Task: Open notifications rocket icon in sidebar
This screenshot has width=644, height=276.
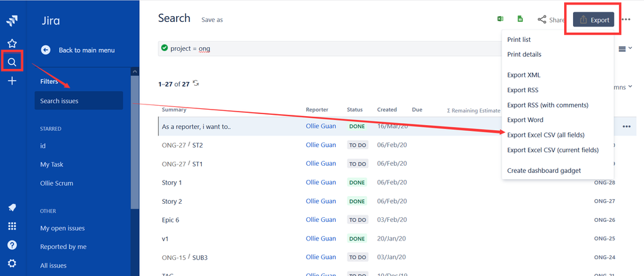Action: coord(12,208)
